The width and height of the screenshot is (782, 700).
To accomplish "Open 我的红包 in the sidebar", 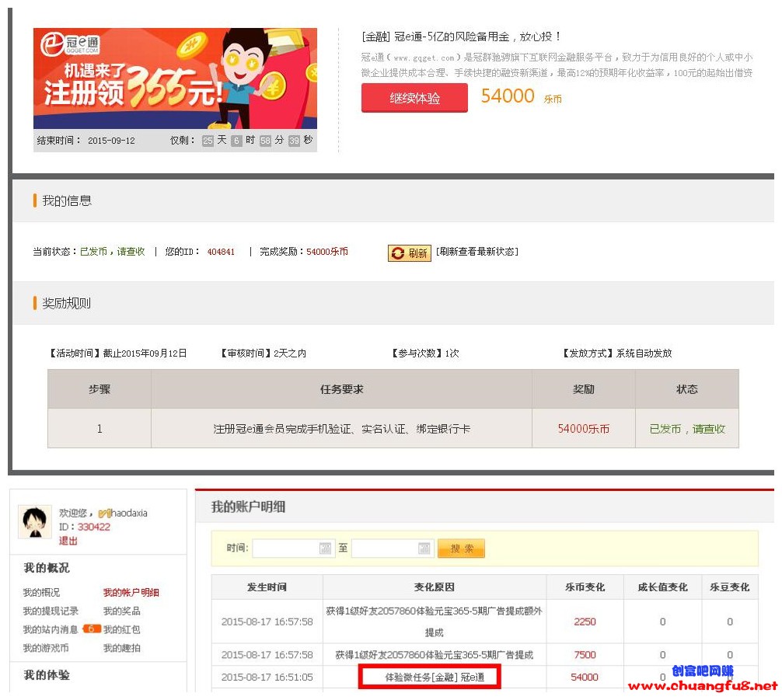I will [122, 629].
